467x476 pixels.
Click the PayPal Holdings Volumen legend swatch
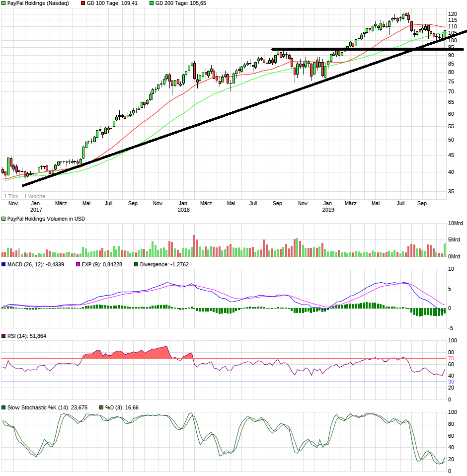[3, 219]
